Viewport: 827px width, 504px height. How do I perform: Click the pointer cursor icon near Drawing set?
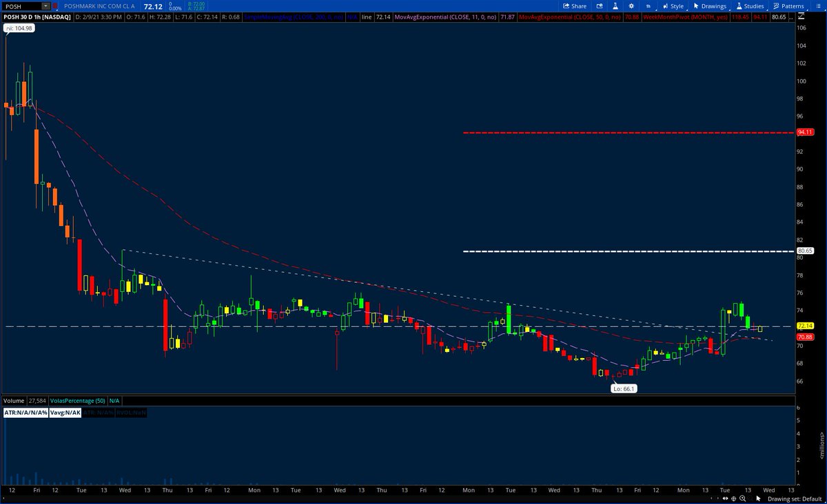pyautogui.click(x=759, y=498)
